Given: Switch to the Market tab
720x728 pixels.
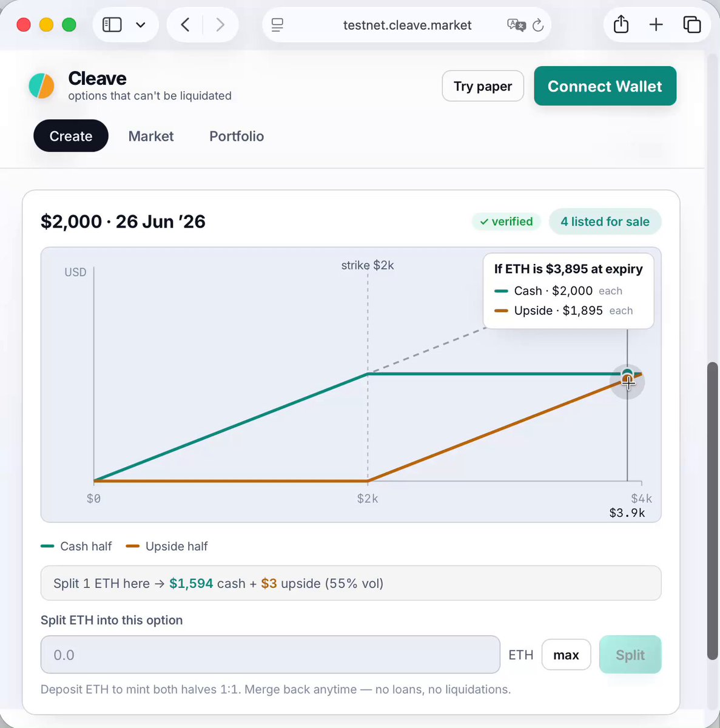Looking at the screenshot, I should click(x=151, y=136).
